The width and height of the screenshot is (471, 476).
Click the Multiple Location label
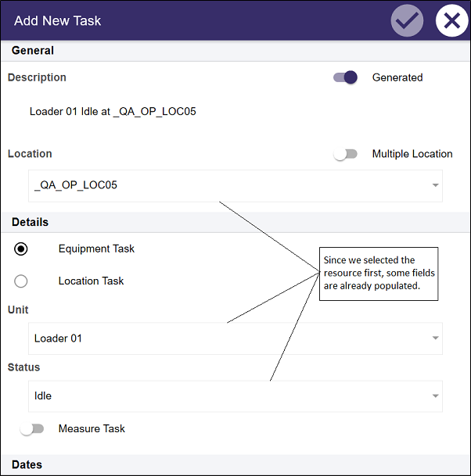(x=412, y=154)
